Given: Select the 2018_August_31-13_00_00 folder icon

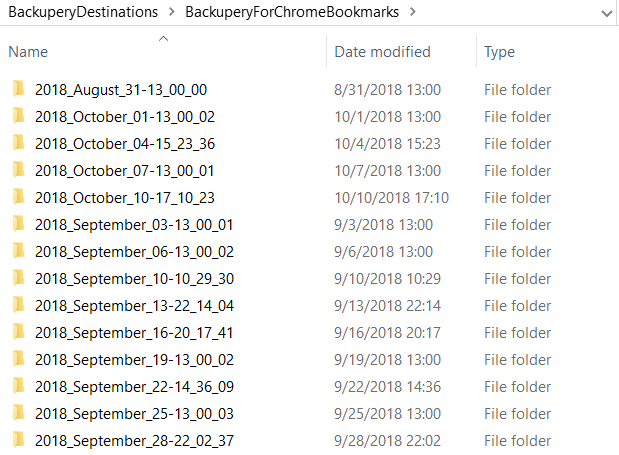Looking at the screenshot, I should coord(19,89).
